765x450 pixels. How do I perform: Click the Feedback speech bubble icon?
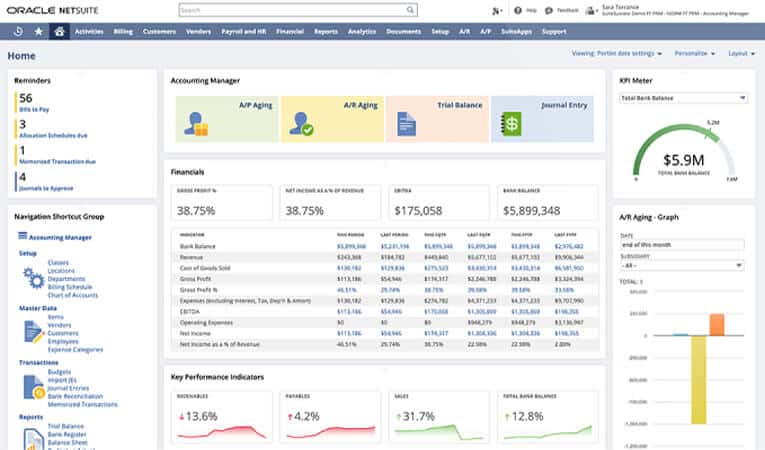pyautogui.click(x=548, y=10)
